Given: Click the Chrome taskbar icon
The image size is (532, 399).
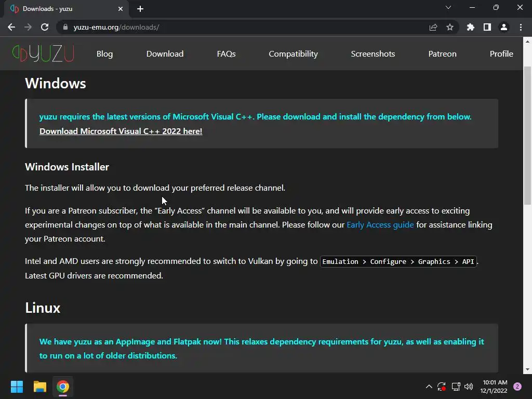Looking at the screenshot, I should click(63, 387).
